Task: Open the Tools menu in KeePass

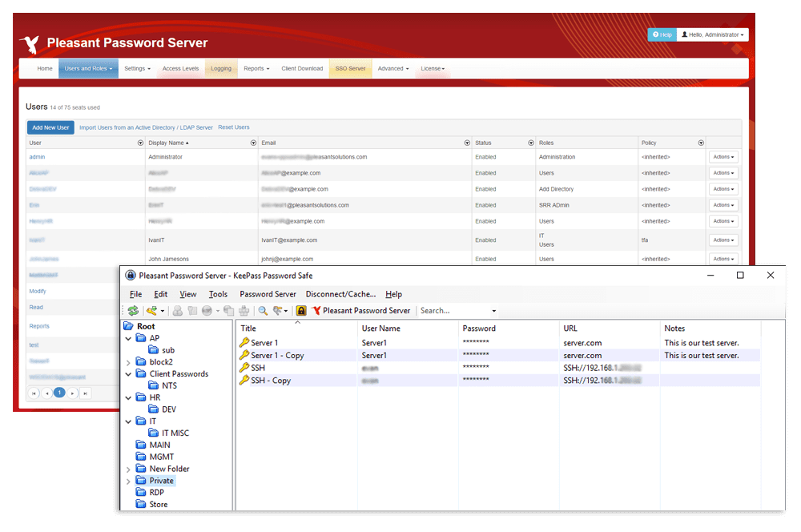Action: tap(218, 294)
